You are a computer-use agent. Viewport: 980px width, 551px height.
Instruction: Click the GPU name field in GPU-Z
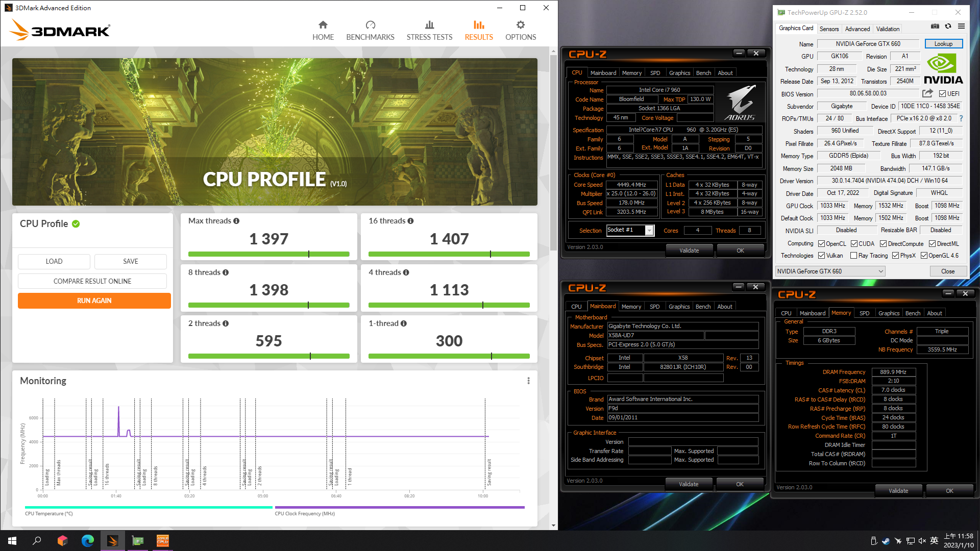point(868,44)
